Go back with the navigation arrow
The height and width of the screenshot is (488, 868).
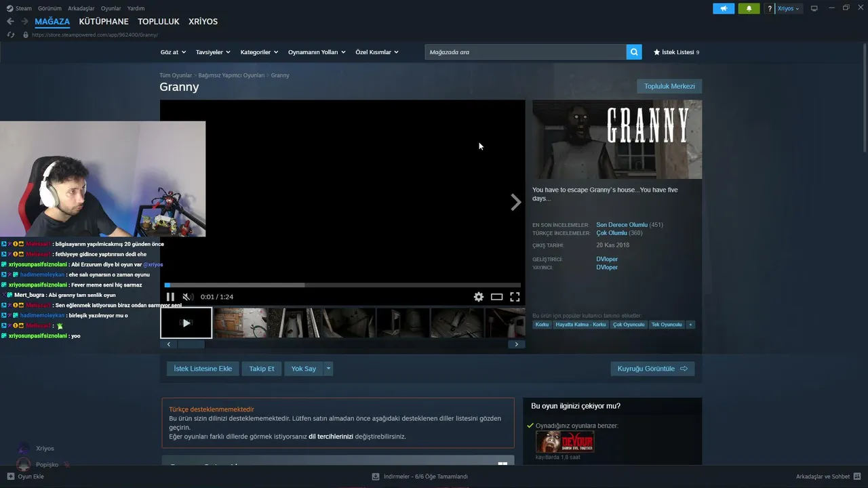[x=10, y=22]
